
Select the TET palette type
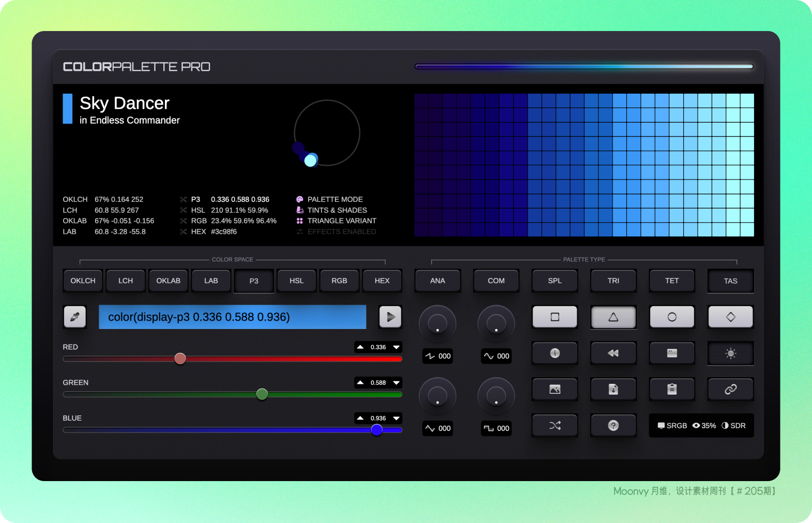(672, 281)
